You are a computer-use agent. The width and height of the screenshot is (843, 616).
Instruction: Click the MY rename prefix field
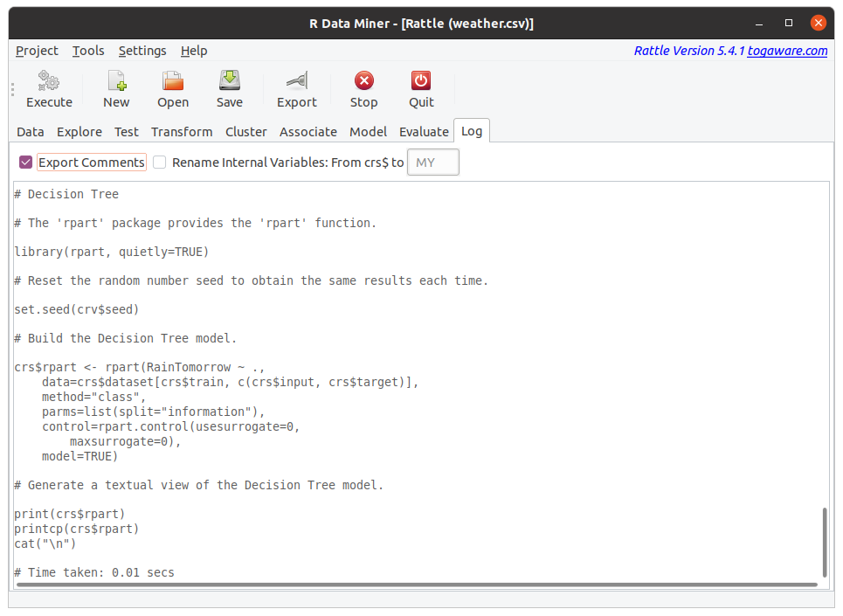(433, 163)
